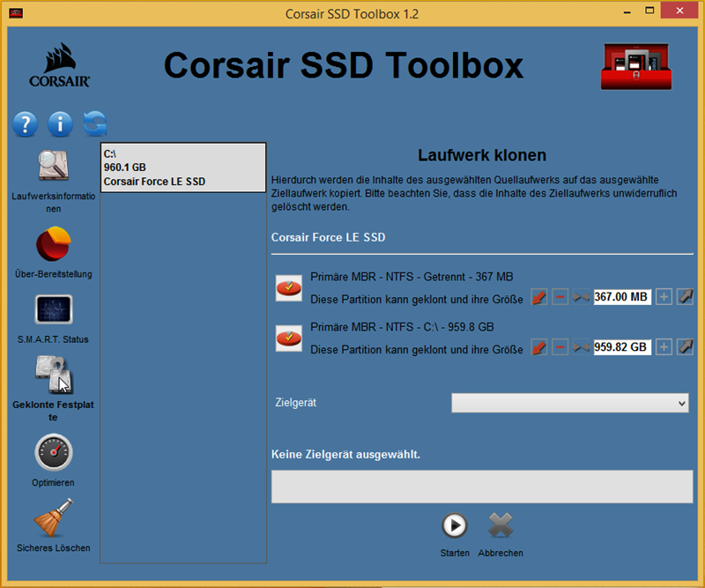Screen dimensions: 705x588
Task: Click 'Primäre MBR - NTFS - Getrennt - 367 MB' text
Action: coord(412,277)
